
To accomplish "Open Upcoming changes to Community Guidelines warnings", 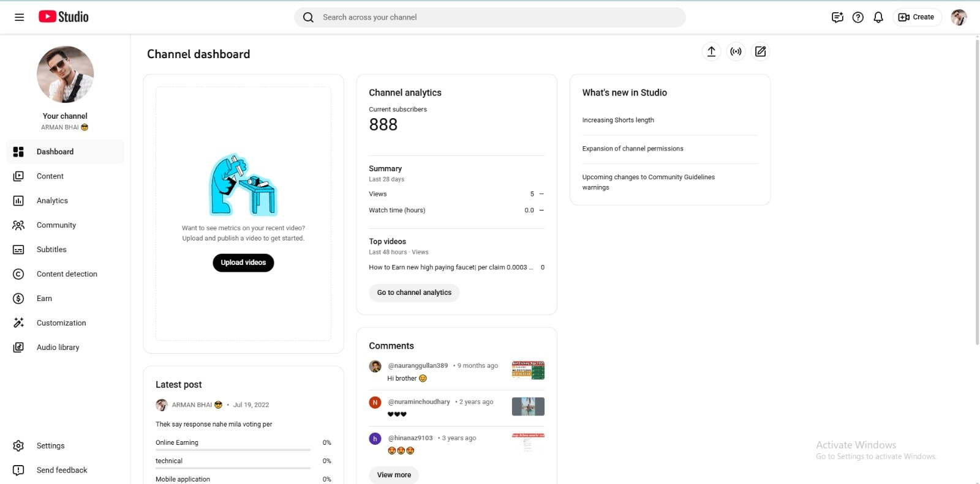I will click(649, 182).
